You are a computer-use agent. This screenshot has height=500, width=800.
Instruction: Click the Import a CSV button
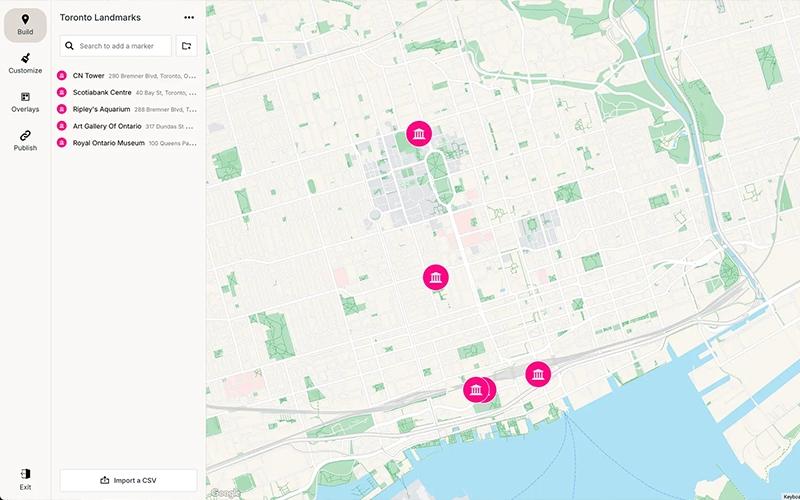click(129, 480)
